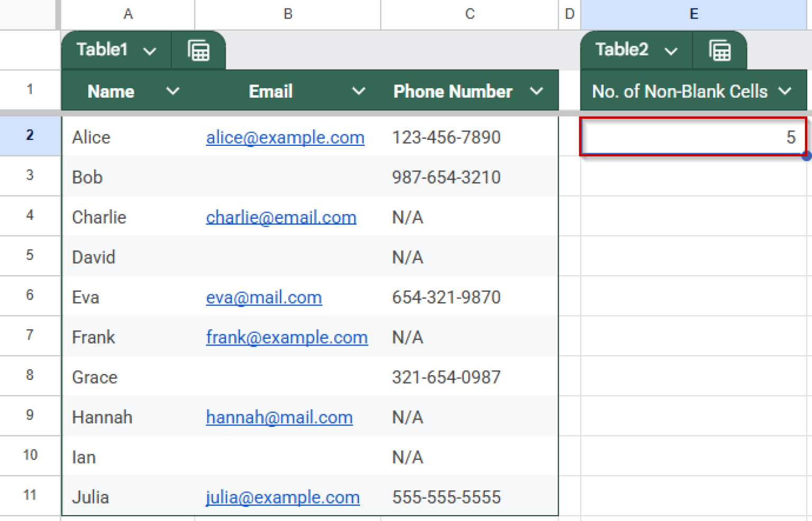The width and height of the screenshot is (812, 521).
Task: Follow the charlie@email.com hyperlink
Action: pos(281,217)
